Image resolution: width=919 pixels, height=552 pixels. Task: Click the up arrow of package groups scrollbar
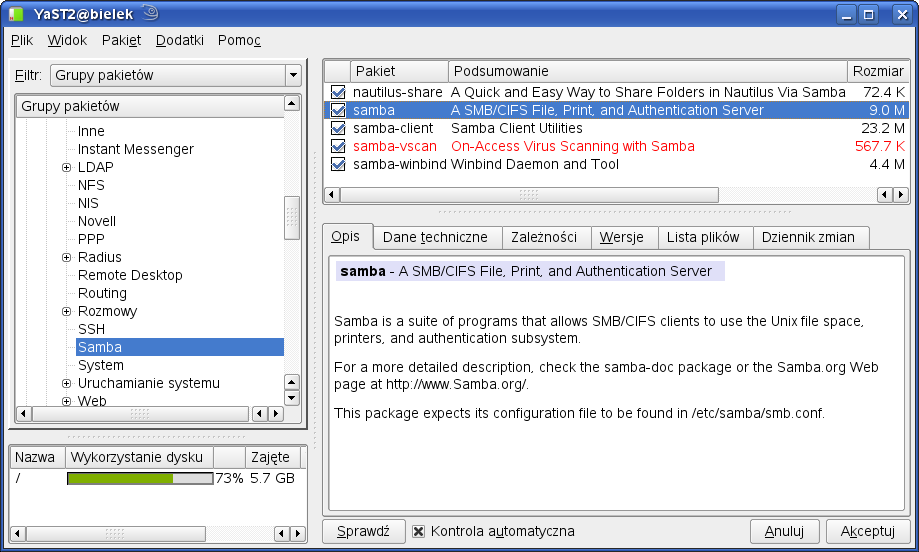pos(292,104)
